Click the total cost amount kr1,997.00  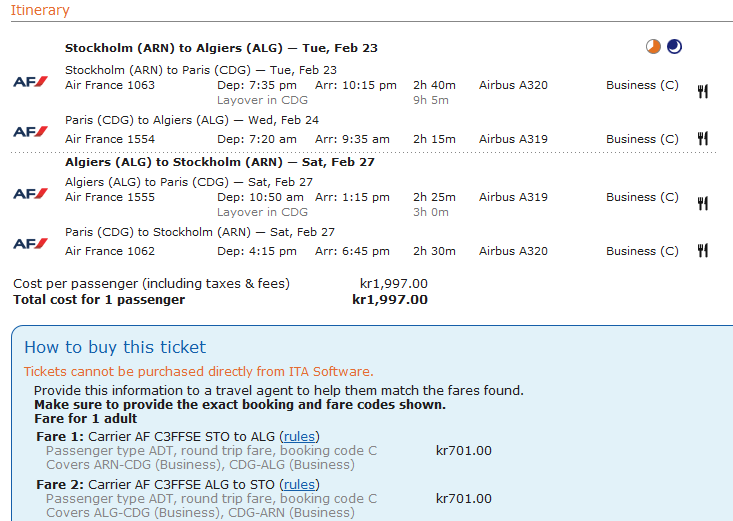click(390, 299)
